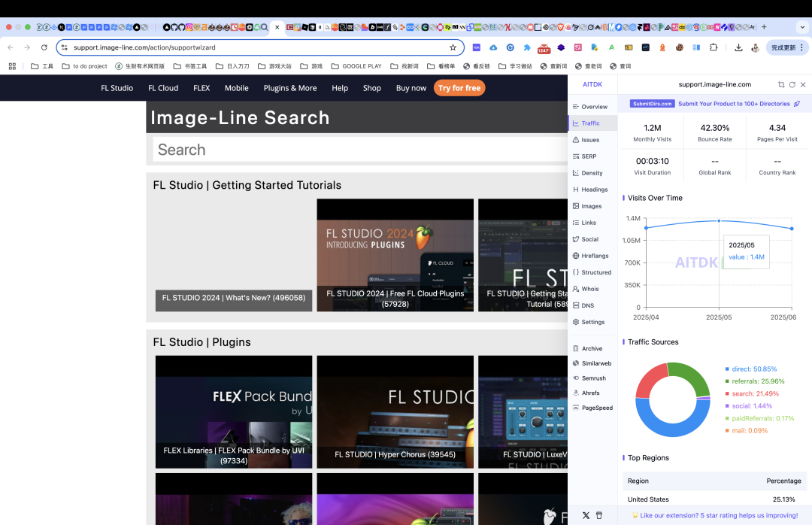Click the AITDK panel screenshot/crop icon
812x525 pixels.
(x=781, y=84)
